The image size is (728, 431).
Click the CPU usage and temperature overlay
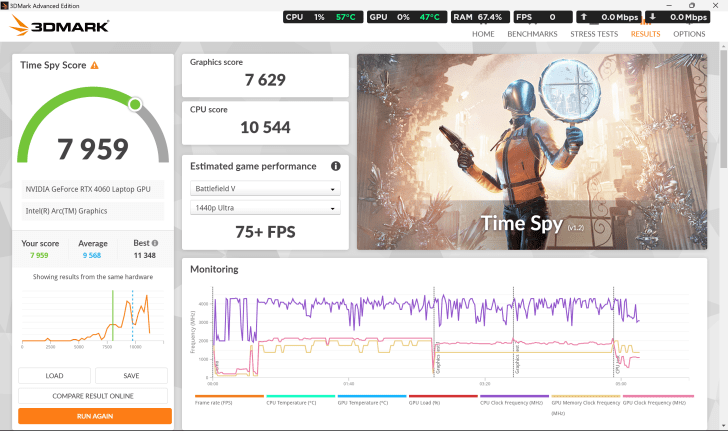coord(323,17)
